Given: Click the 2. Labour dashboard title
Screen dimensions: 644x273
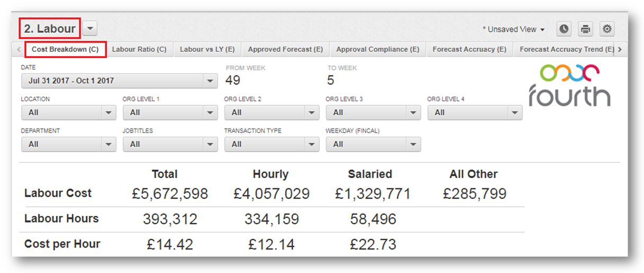Looking at the screenshot, I should 50,29.
